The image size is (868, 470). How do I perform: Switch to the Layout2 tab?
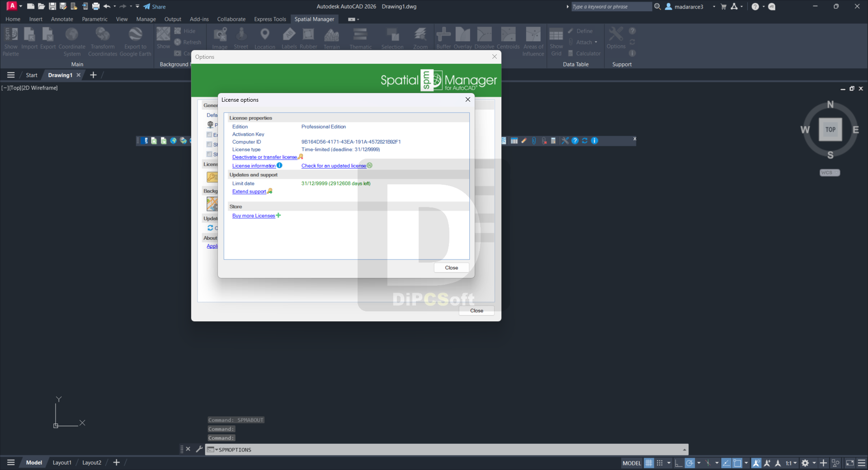[x=92, y=462]
